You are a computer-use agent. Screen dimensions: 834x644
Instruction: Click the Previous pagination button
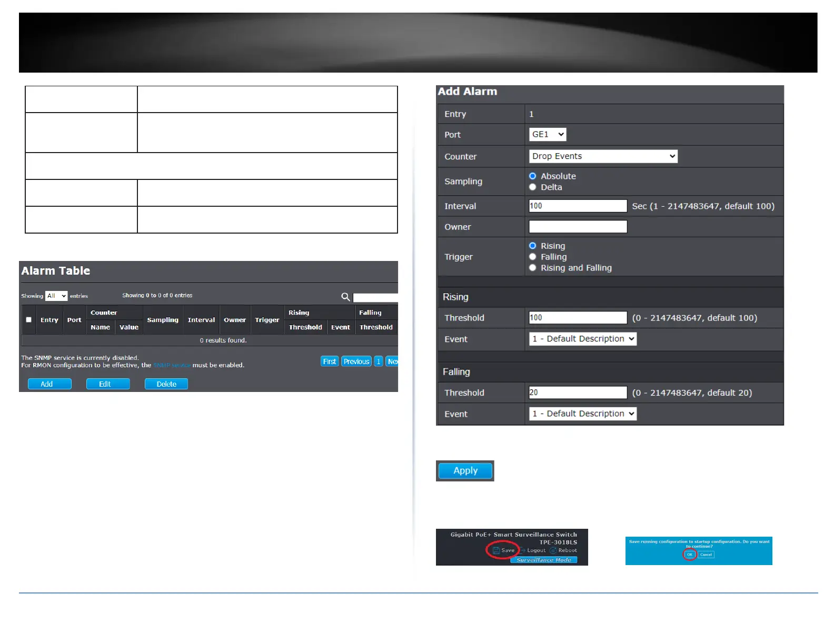click(x=356, y=361)
